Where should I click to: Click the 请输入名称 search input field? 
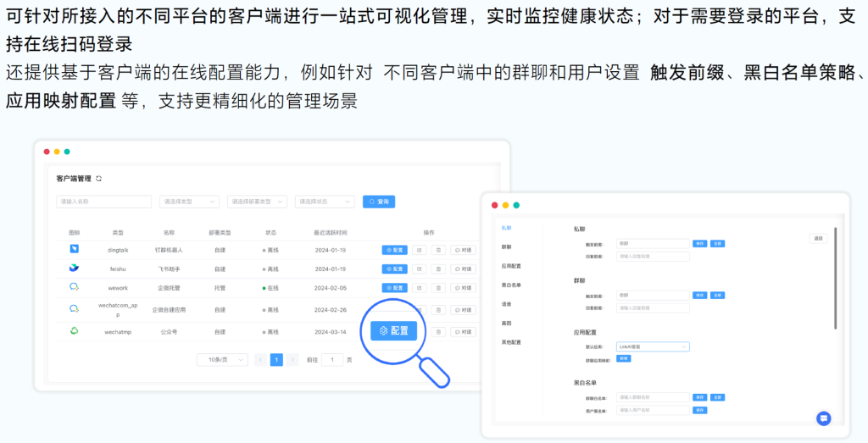click(103, 202)
